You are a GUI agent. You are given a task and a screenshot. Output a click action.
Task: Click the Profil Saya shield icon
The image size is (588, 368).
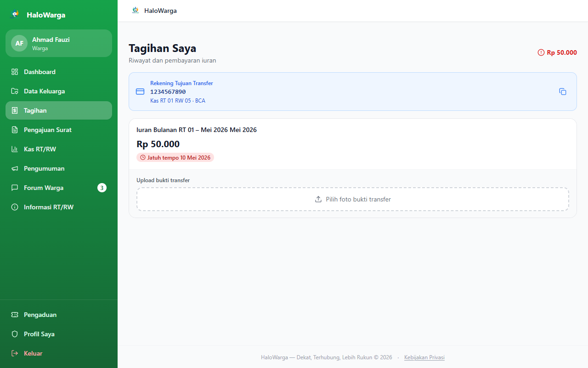(x=15, y=334)
